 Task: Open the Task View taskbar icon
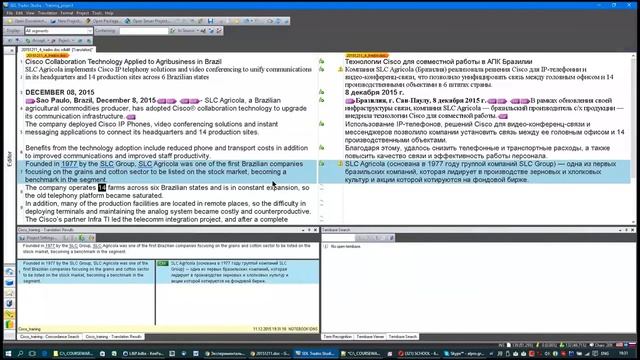pyautogui.click(x=32, y=353)
